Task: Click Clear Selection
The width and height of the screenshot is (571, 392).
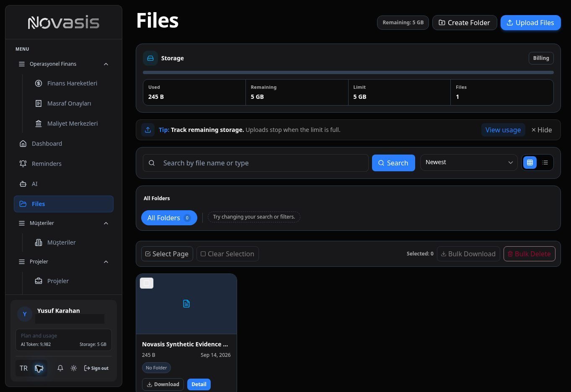Action: point(227,254)
